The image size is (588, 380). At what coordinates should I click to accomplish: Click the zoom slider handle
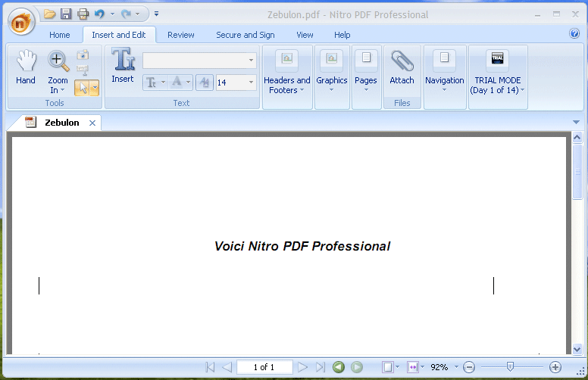510,366
